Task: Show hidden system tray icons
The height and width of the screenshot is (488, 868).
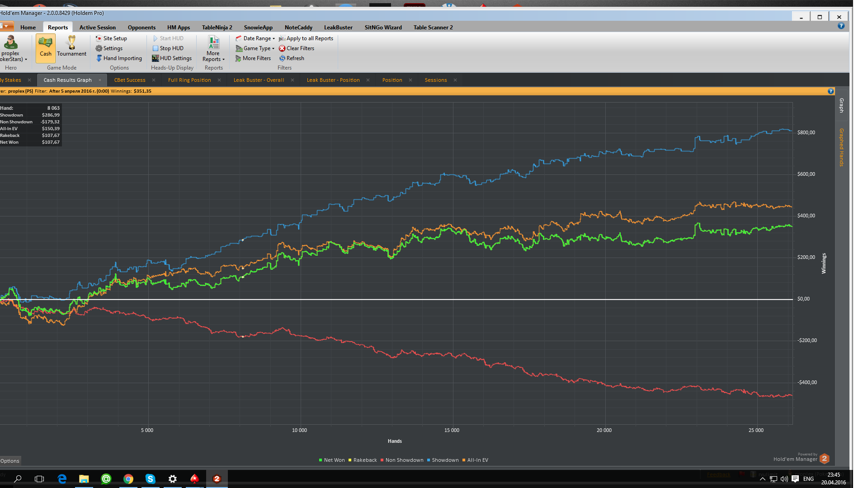Action: (x=762, y=479)
